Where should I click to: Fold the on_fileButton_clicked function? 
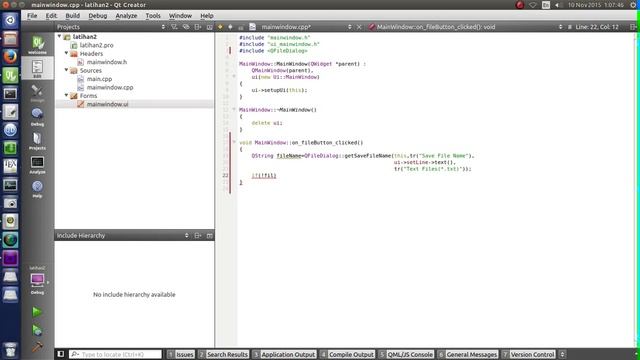(234, 142)
